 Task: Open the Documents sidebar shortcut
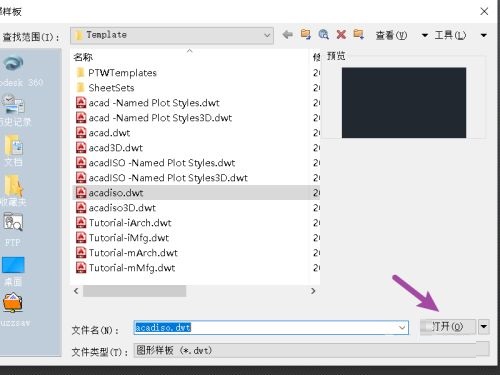14,150
